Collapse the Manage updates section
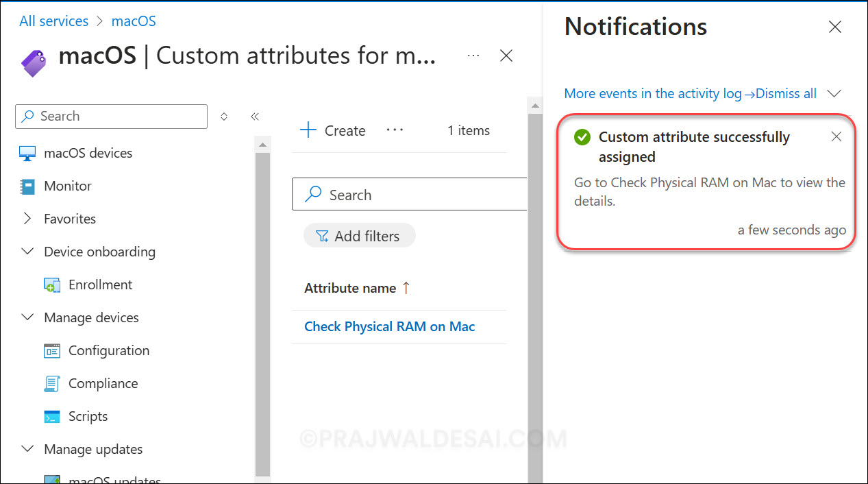 pyautogui.click(x=27, y=449)
